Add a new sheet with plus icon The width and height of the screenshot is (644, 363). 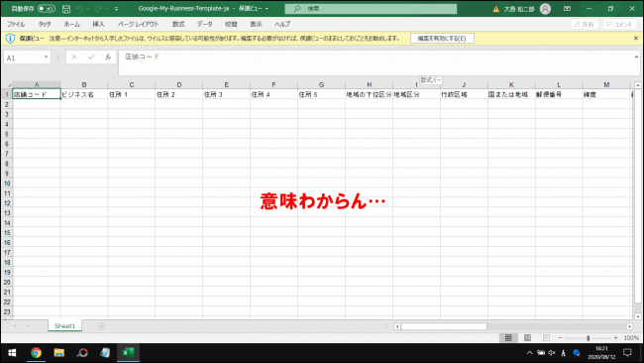coord(101,326)
